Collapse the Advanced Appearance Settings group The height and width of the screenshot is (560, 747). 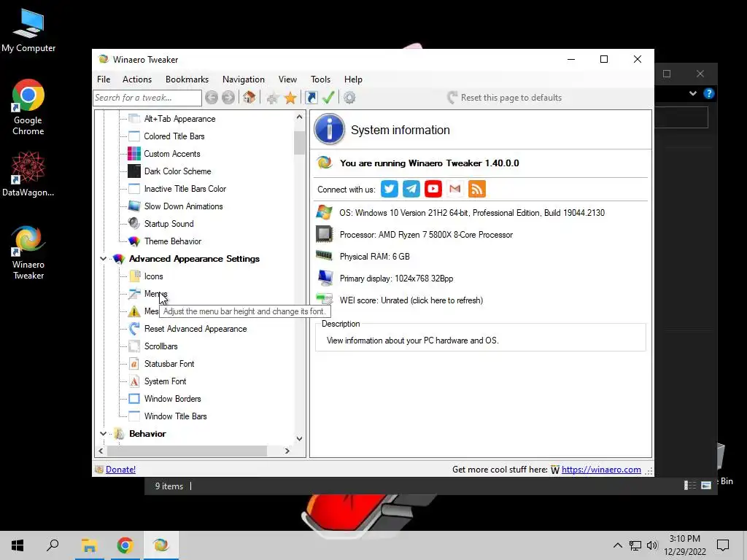coord(103,259)
